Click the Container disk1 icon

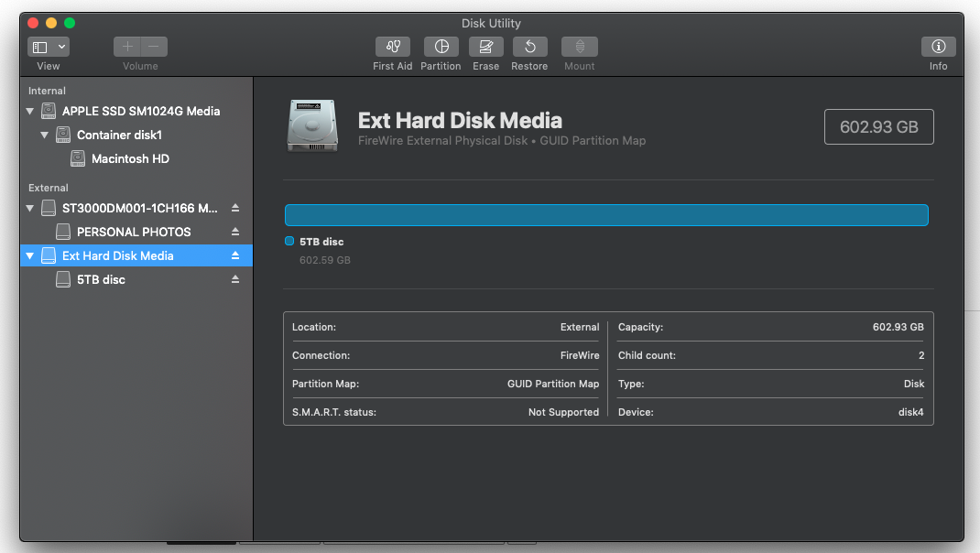point(63,135)
